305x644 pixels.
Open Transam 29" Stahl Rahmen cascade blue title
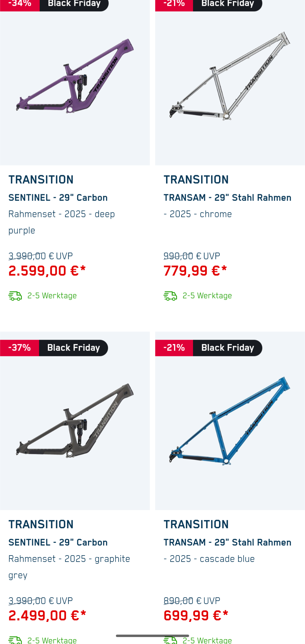[227, 542]
